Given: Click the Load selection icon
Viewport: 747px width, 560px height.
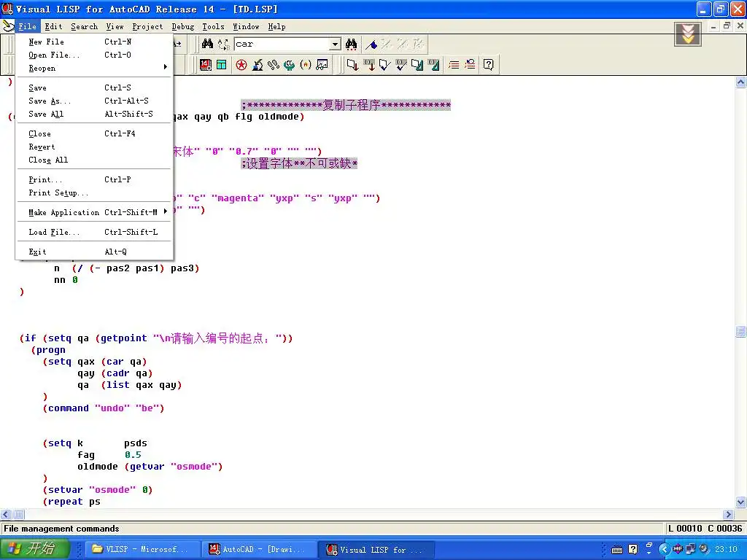Looking at the screenshot, I should coord(369,65).
